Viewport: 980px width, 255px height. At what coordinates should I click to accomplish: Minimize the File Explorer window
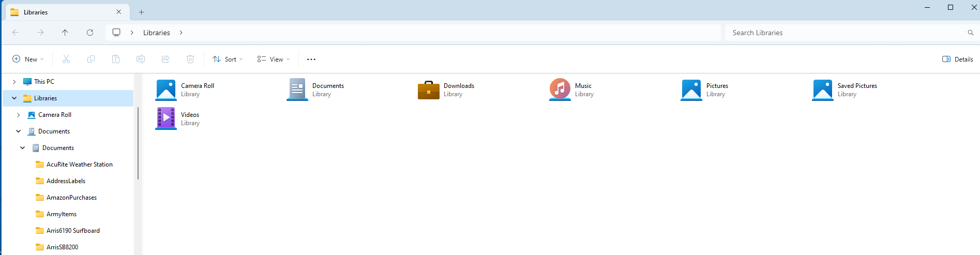[x=927, y=7]
